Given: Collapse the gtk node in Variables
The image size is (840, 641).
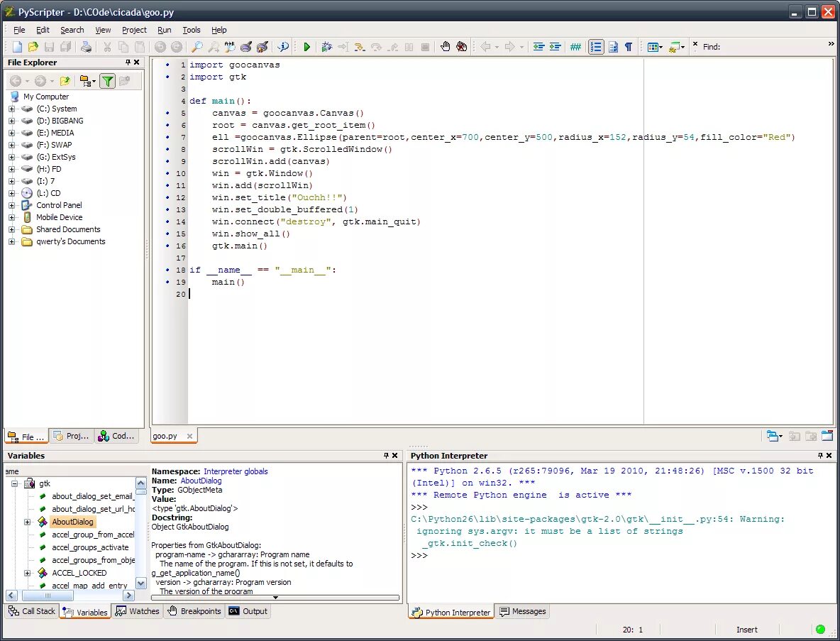Looking at the screenshot, I should click(x=14, y=483).
